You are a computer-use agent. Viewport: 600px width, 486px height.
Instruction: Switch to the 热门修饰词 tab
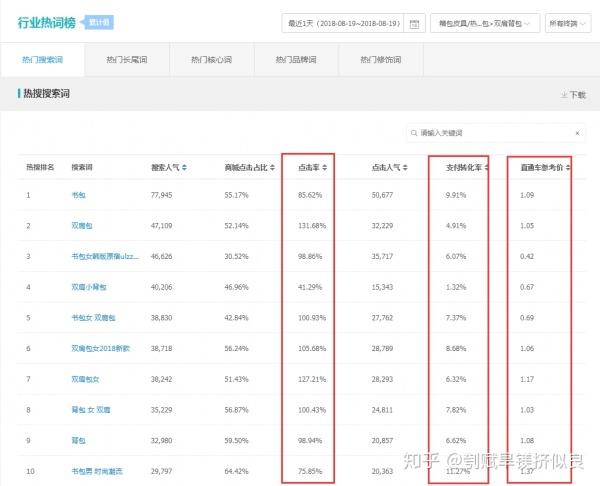[381, 60]
